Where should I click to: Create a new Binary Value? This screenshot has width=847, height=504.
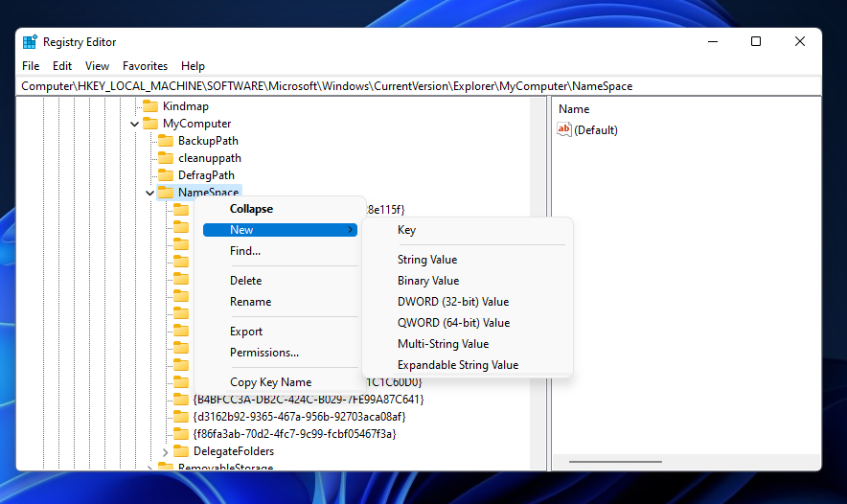coord(468,281)
